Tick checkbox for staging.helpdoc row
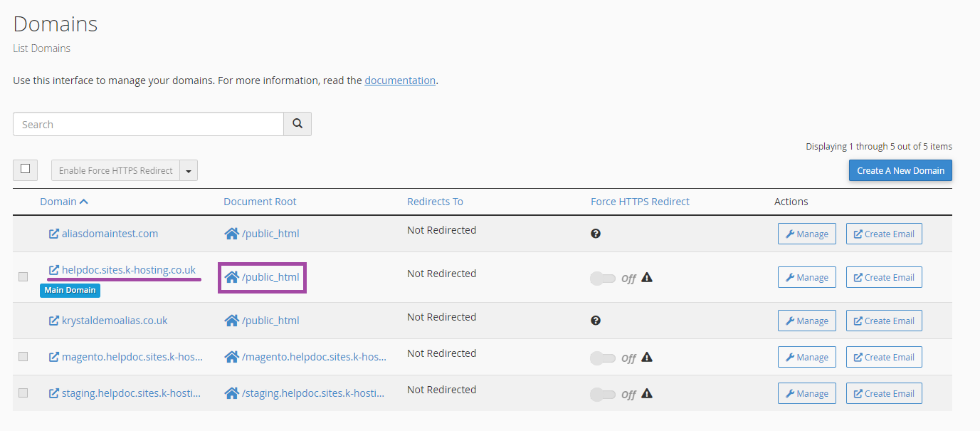The image size is (980, 431). [x=23, y=393]
